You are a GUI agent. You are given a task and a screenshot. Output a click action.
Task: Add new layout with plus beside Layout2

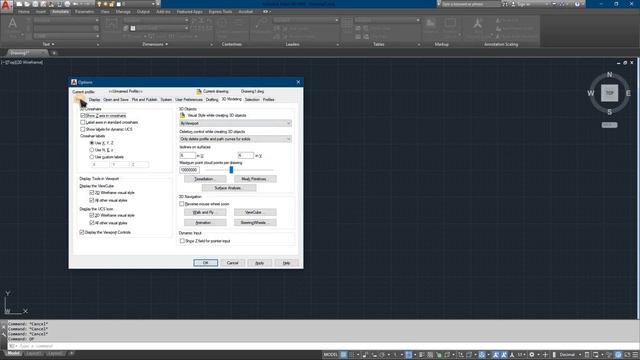tap(71, 353)
